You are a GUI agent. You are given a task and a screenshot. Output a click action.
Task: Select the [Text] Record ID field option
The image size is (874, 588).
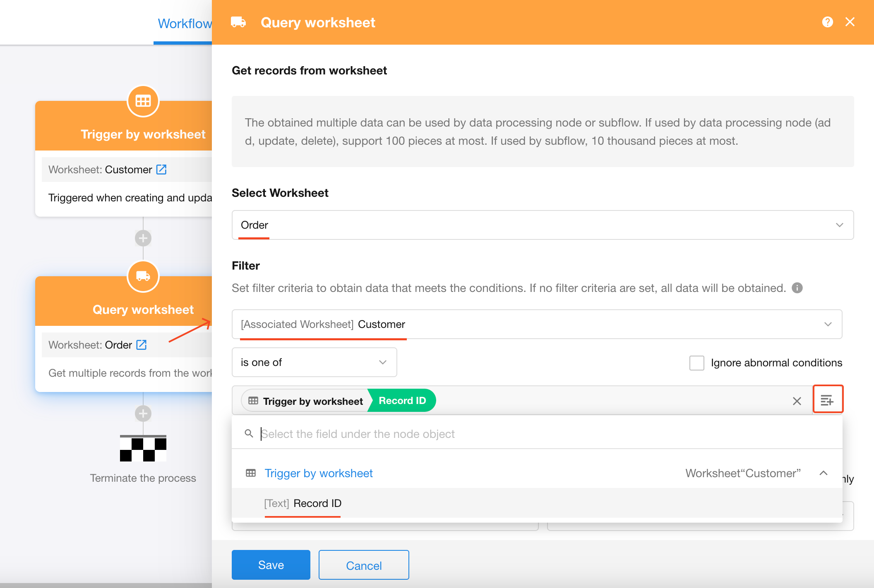tap(303, 503)
